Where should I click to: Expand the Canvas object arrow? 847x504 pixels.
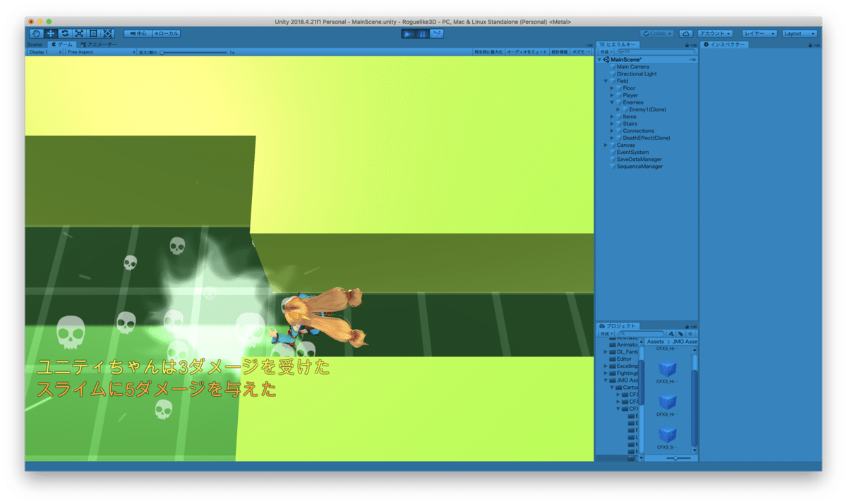point(606,145)
